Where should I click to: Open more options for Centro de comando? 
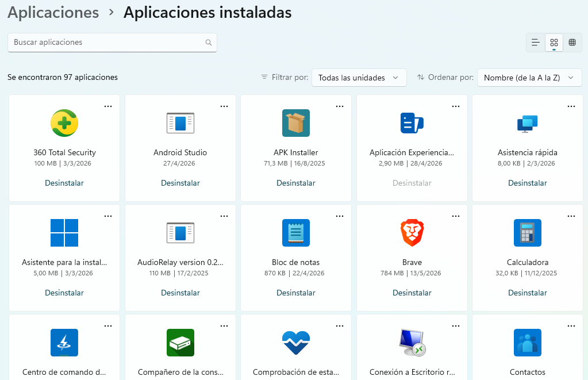coord(108,327)
